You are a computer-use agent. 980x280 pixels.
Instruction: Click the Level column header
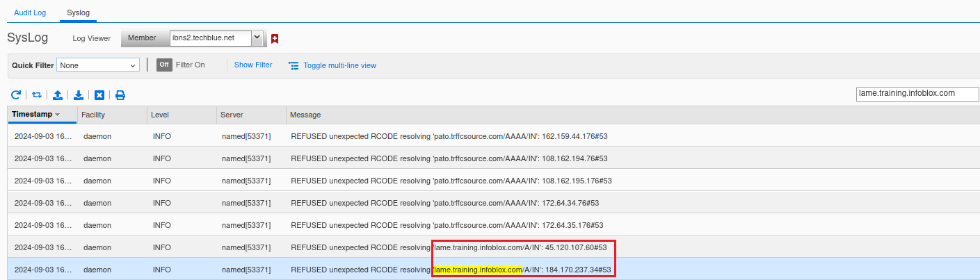pos(160,115)
